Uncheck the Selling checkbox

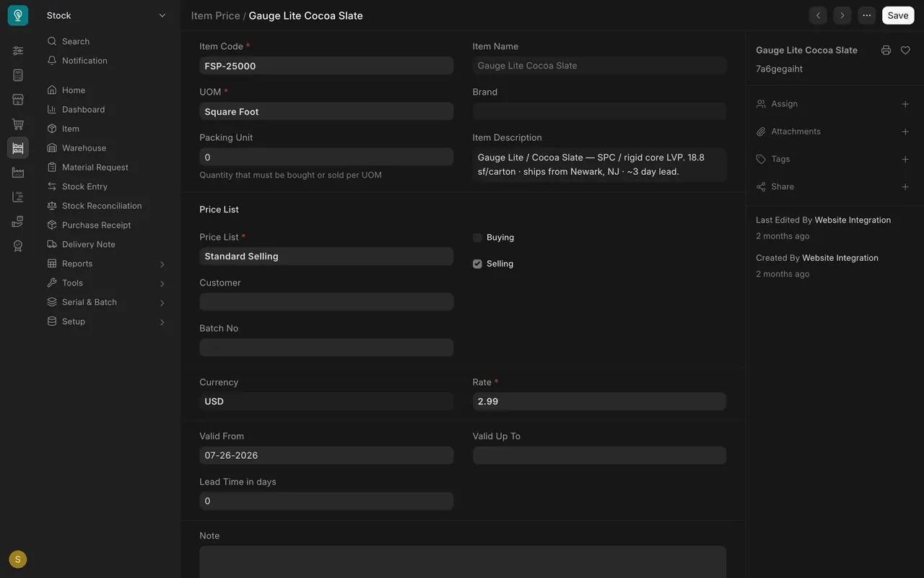pos(477,264)
